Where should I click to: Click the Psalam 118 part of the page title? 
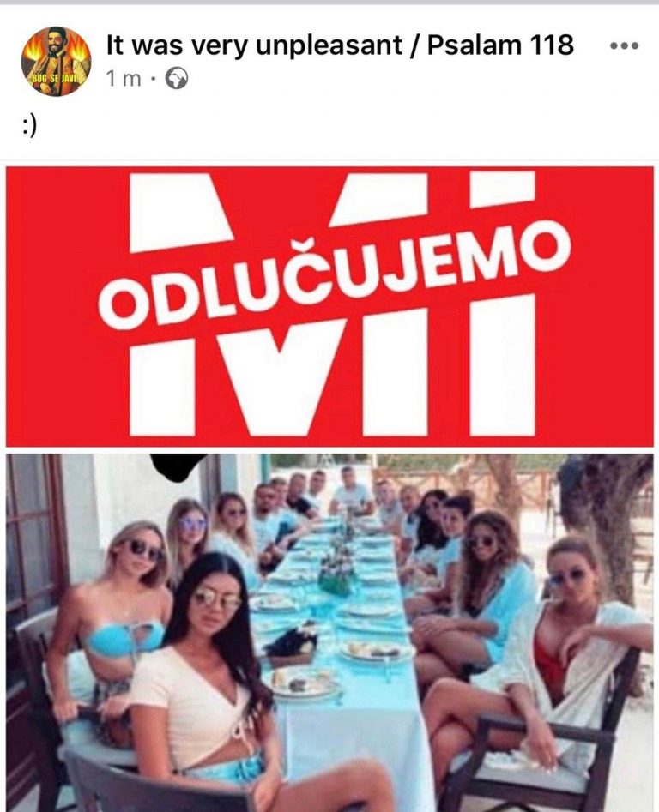click(500, 45)
